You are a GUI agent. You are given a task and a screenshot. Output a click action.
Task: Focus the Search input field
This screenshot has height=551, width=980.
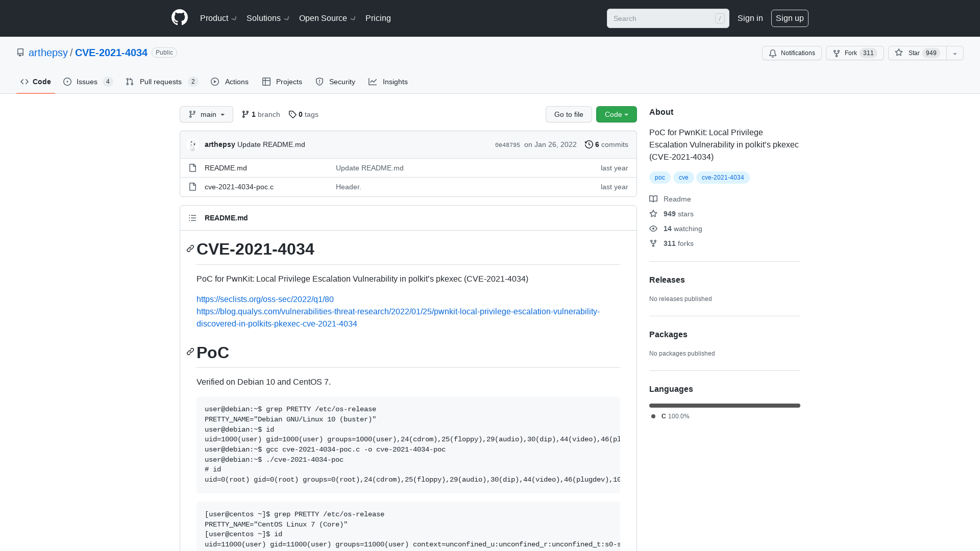click(x=668, y=18)
